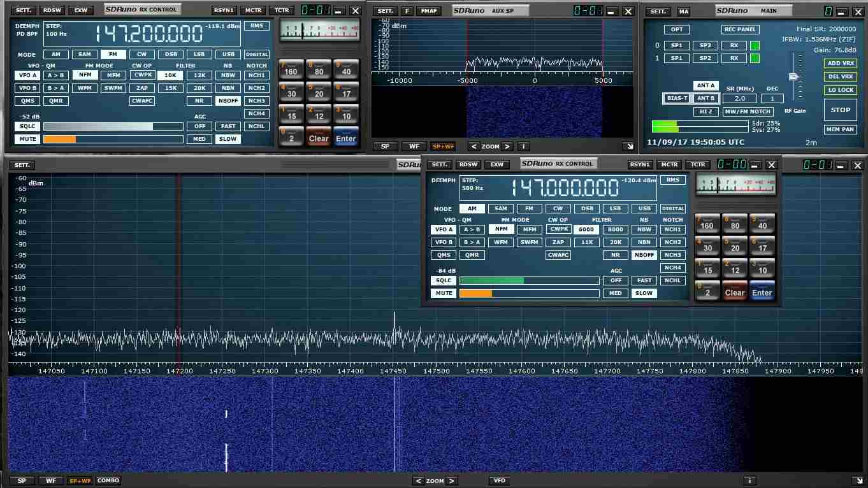Screen dimensions: 868x488
Task: Select the 10 band key in upper RX Control
Action: click(346, 113)
